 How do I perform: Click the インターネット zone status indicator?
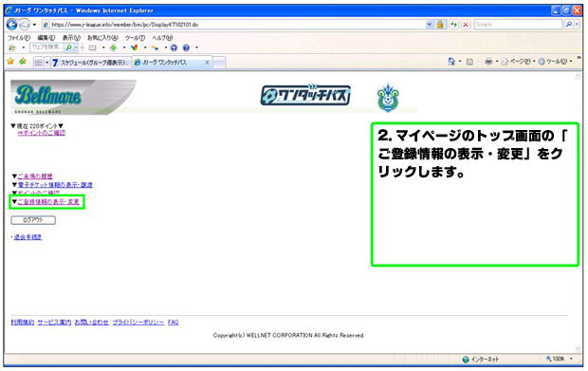481,360
